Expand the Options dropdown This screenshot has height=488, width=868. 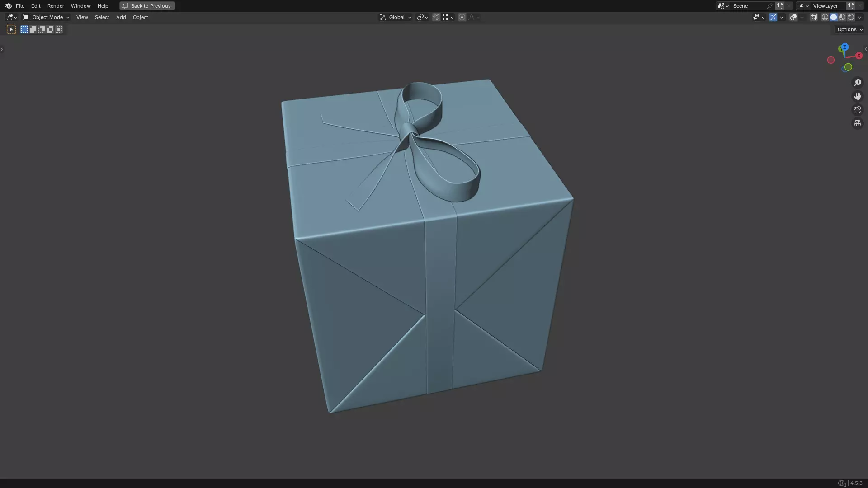pyautogui.click(x=849, y=29)
